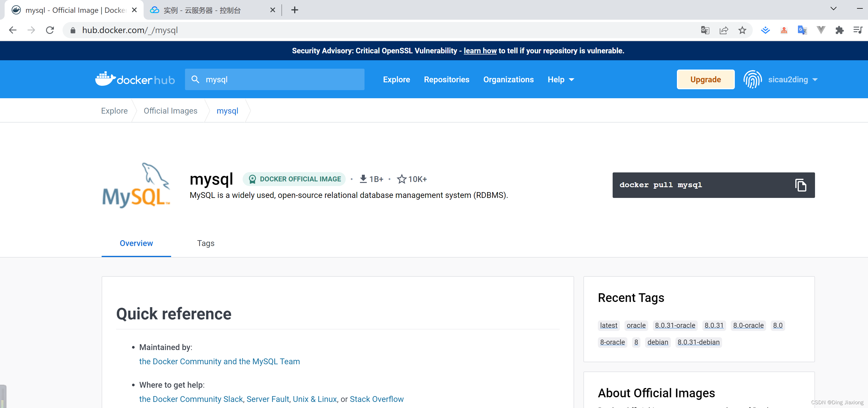Open the Repositories nav item
Screen dimensions: 868x408
coord(446,80)
